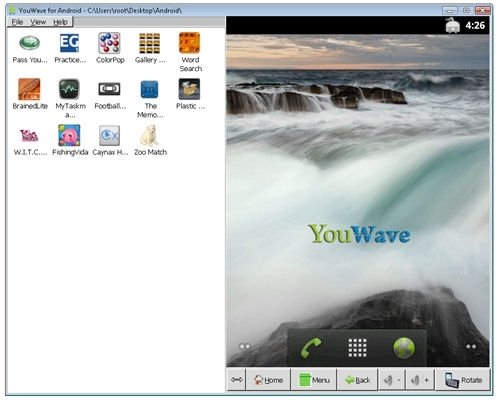Open the ColorPop app icon

click(109, 43)
